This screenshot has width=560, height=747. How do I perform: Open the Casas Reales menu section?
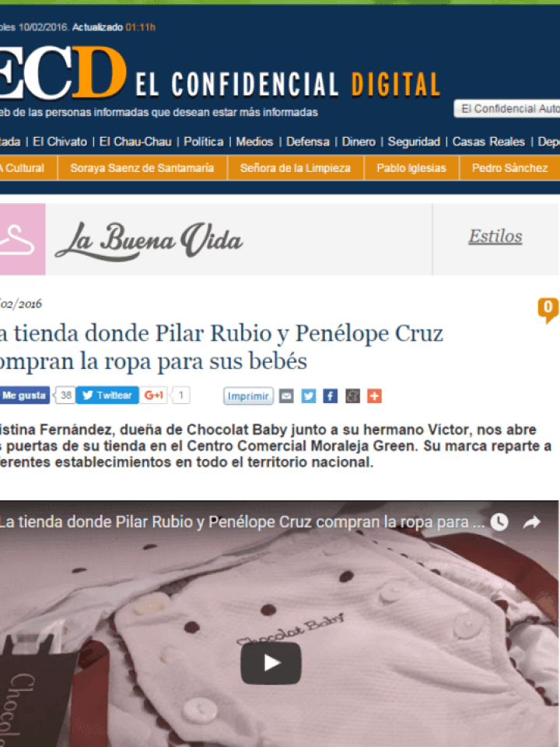click(x=488, y=142)
